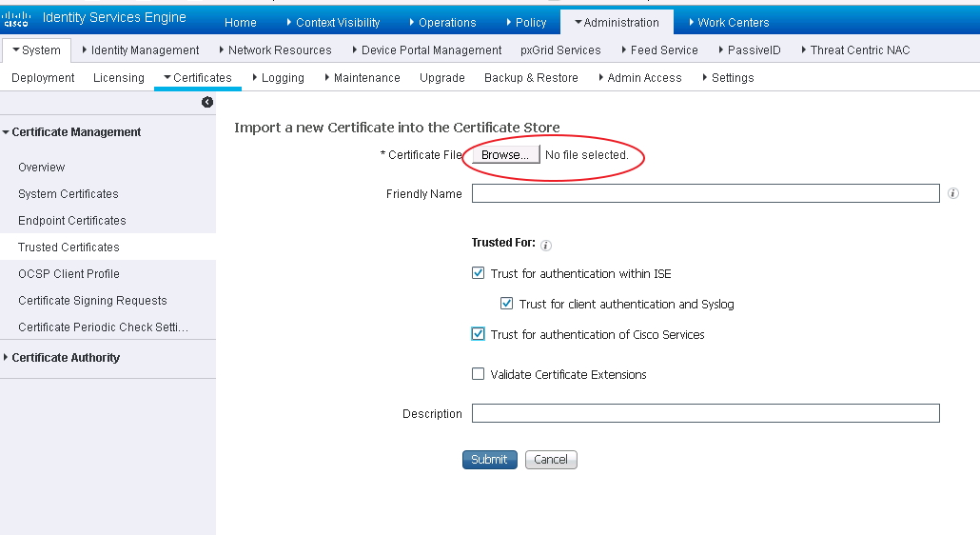Image resolution: width=980 pixels, height=535 pixels.
Task: Click the Browse button for Certificate File
Action: pyautogui.click(x=505, y=154)
